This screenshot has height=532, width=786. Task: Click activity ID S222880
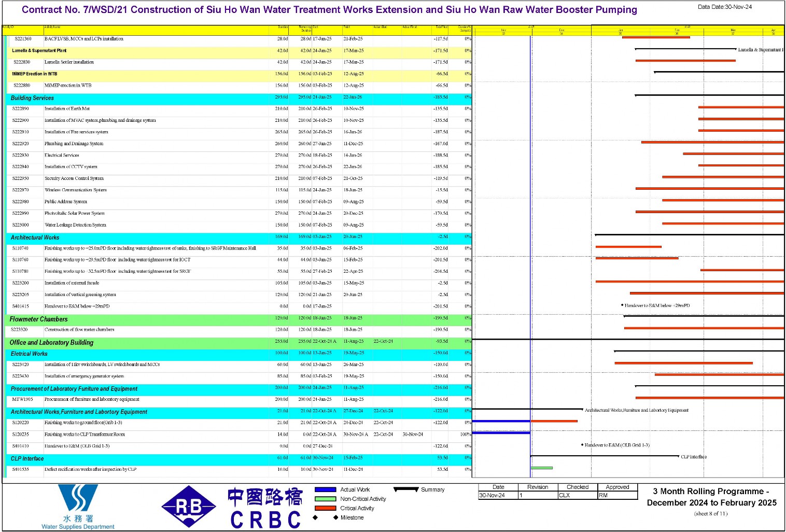(x=21, y=86)
